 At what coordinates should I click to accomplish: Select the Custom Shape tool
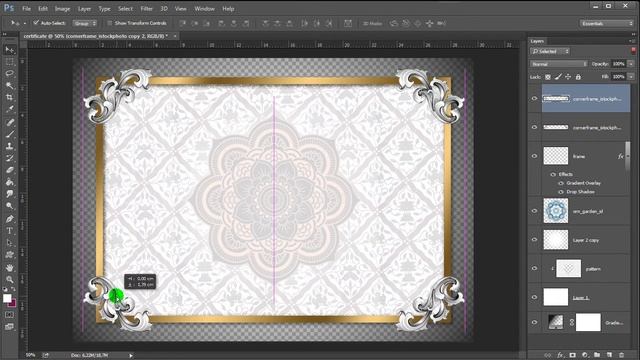pyautogui.click(x=9, y=255)
